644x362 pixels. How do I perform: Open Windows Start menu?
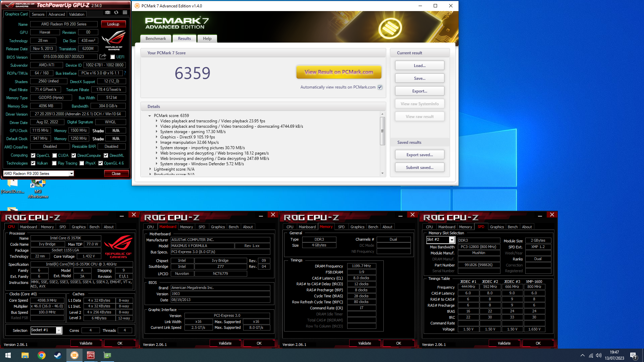click(8, 355)
